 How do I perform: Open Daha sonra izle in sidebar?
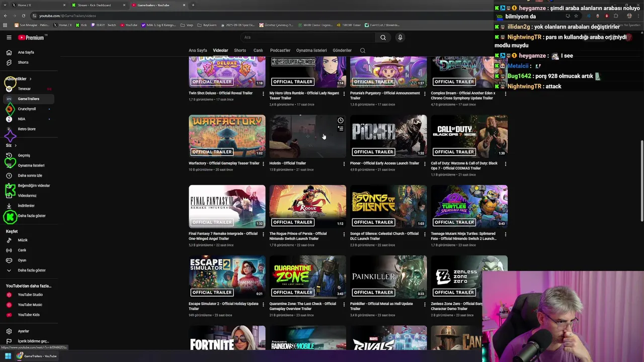pos(28,175)
